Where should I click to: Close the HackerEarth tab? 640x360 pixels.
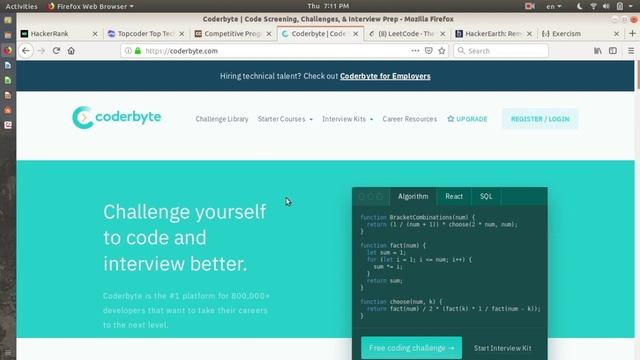[529, 34]
